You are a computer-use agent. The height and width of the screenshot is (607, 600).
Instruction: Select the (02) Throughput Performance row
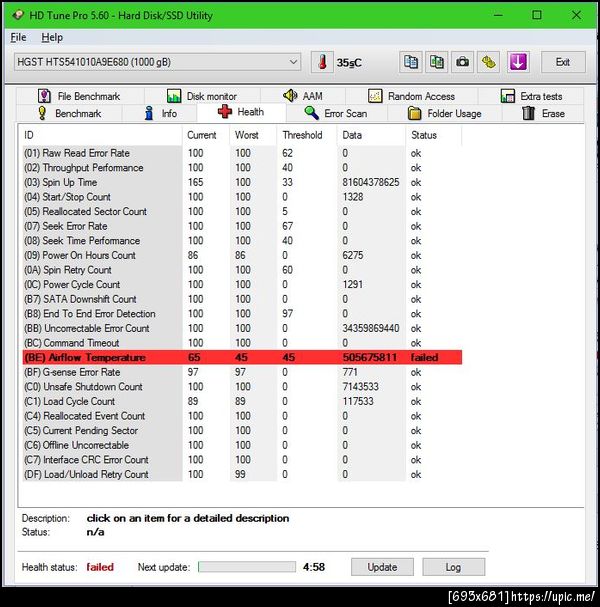[242, 168]
